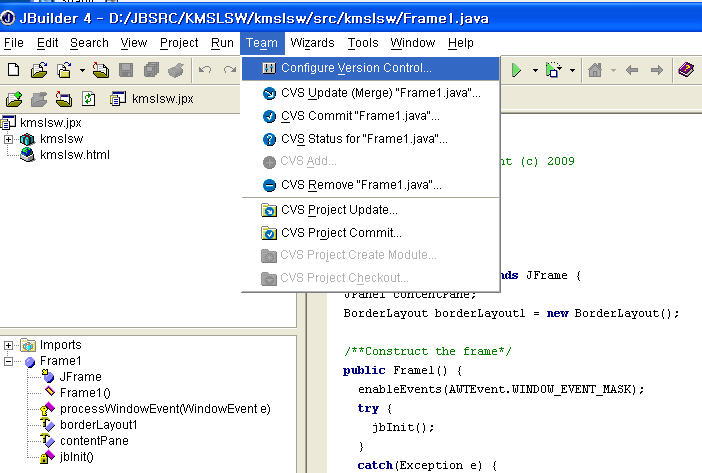Click the Home navigation icon
This screenshot has height=473, width=702.
595,70
